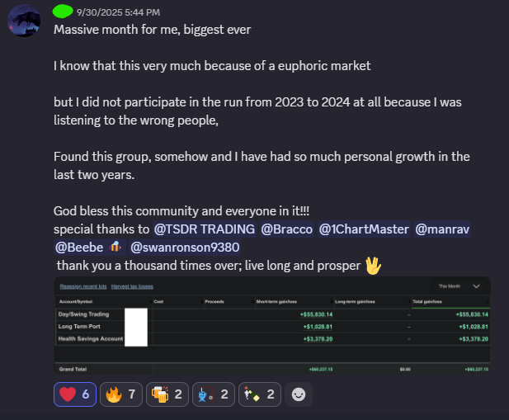Open the @Bracco mention
Viewport: 509px width, 420px height.
tap(286, 229)
